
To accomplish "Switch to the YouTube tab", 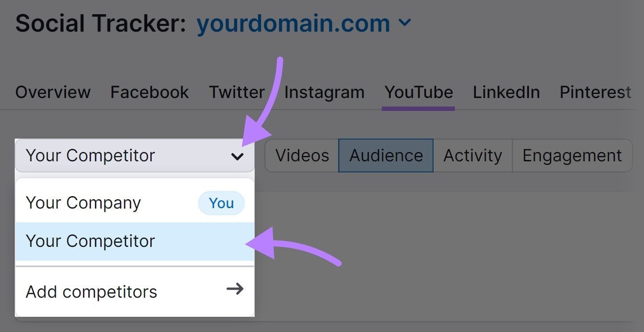I will point(418,92).
